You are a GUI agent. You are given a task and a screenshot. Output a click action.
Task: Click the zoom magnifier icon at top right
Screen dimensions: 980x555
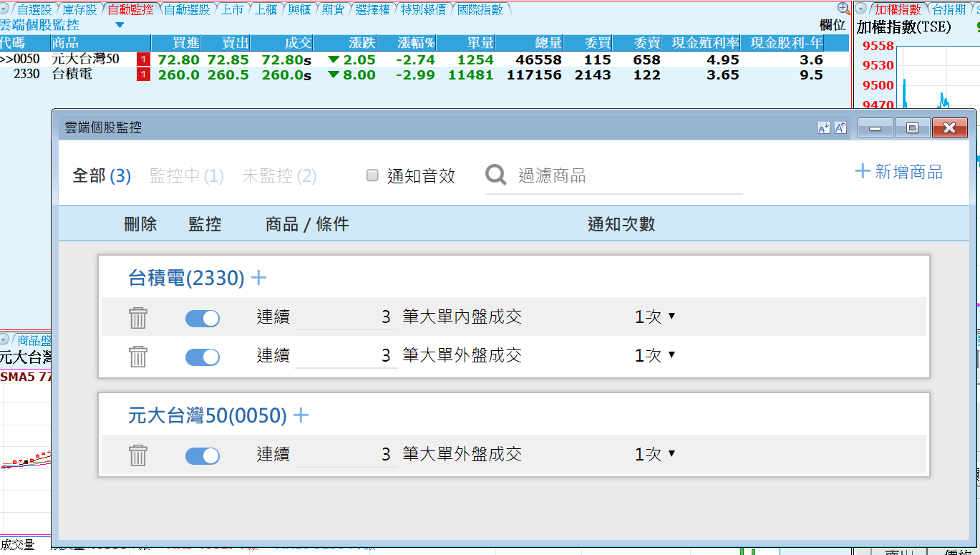tap(843, 9)
